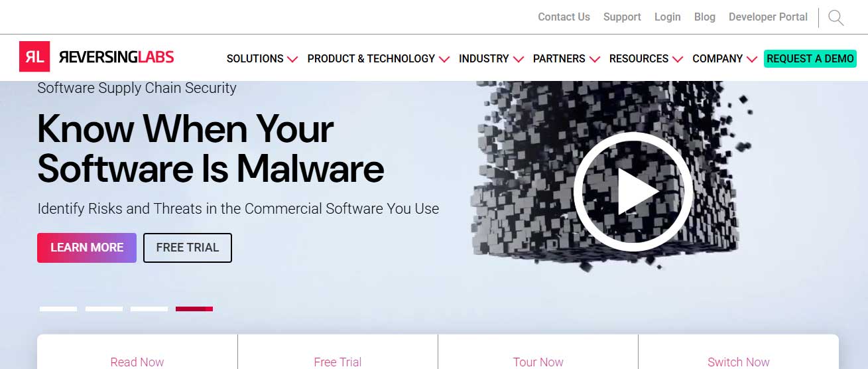Screen dimensions: 868x369
Task: Open the Tour Now link
Action: [538, 362]
